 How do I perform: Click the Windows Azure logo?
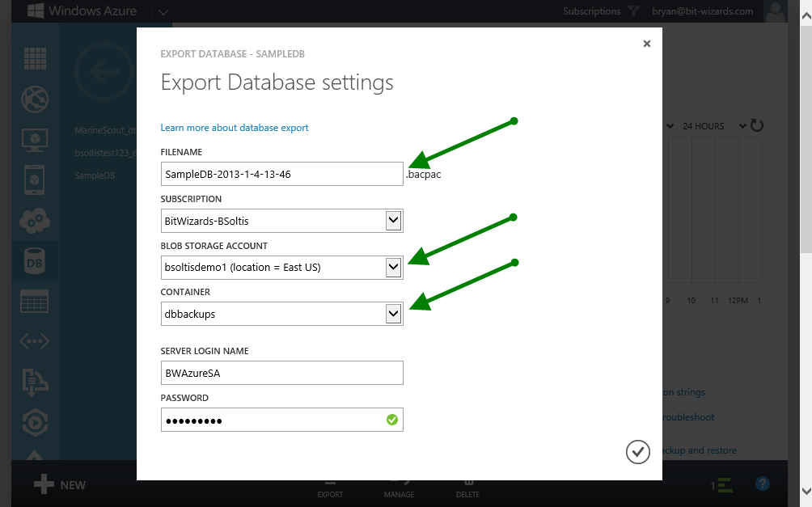(82, 11)
